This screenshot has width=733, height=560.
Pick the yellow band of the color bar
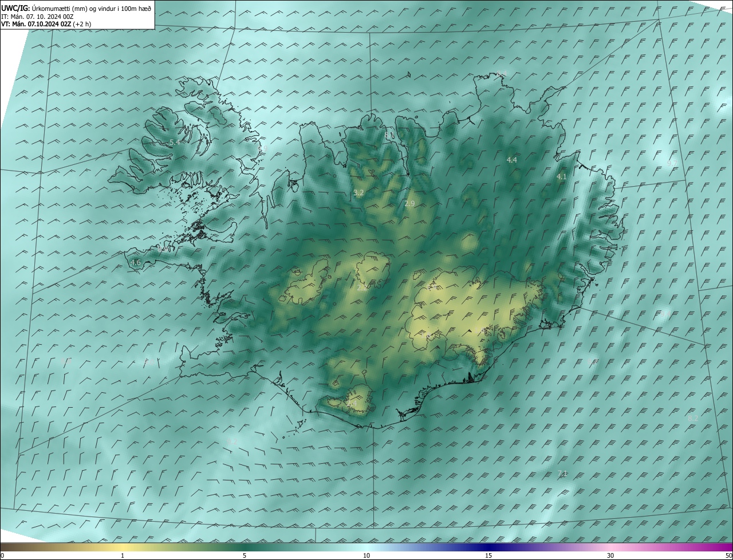click(x=123, y=547)
